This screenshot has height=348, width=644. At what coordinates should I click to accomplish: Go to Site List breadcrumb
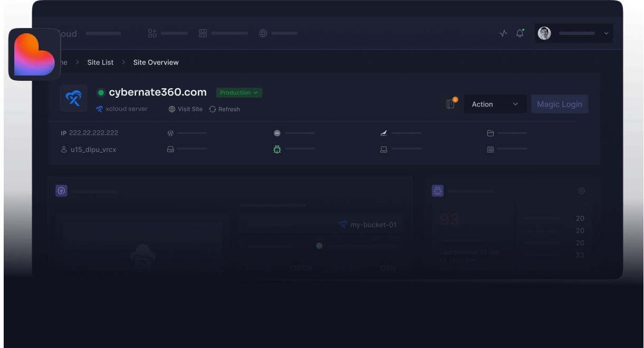(100, 62)
